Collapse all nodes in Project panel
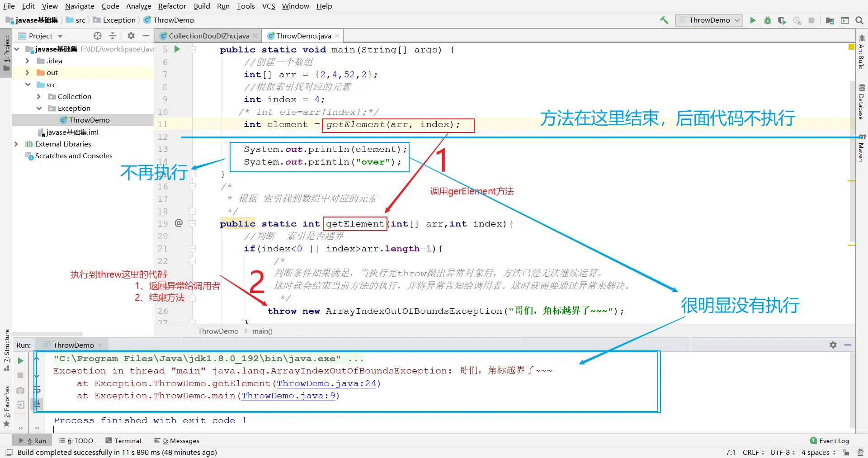 click(113, 36)
